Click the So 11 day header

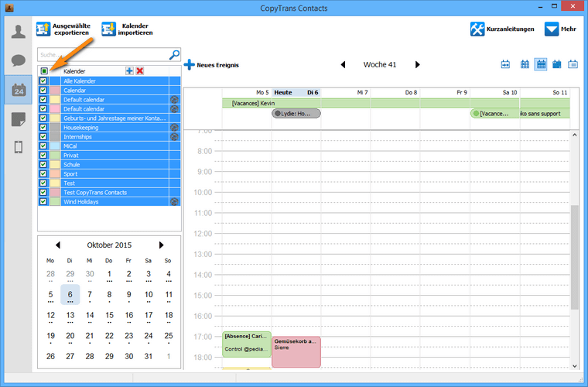pos(545,92)
